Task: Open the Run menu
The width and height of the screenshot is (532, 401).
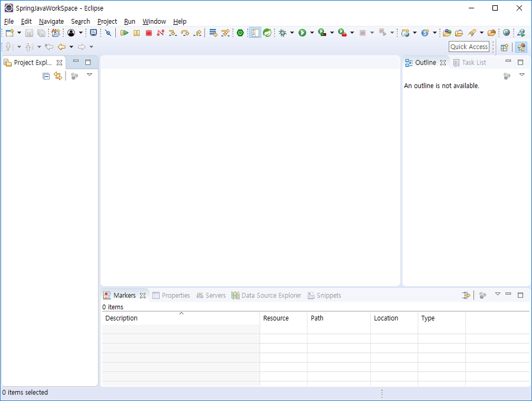Action: 129,21
